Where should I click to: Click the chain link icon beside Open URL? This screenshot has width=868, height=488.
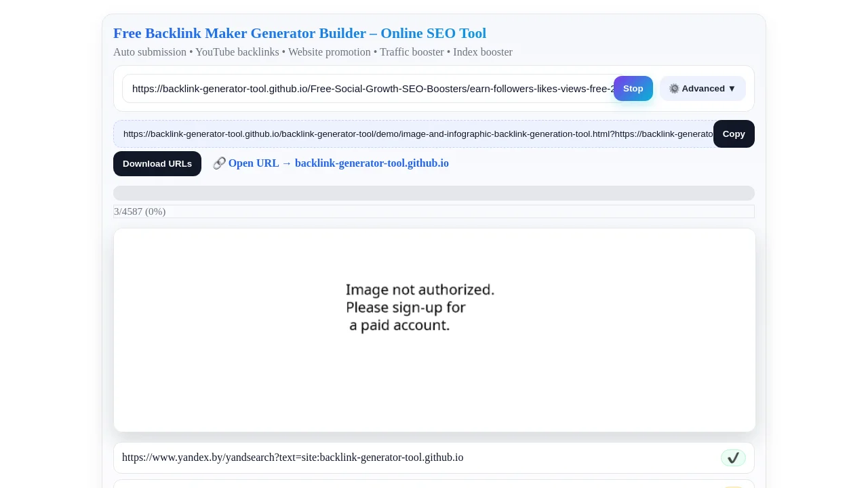point(219,163)
